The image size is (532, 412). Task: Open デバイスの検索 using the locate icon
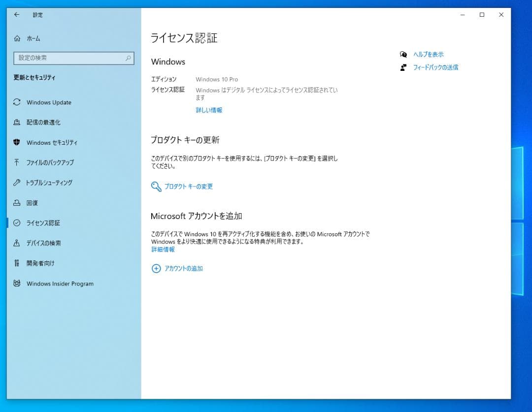pos(16,243)
